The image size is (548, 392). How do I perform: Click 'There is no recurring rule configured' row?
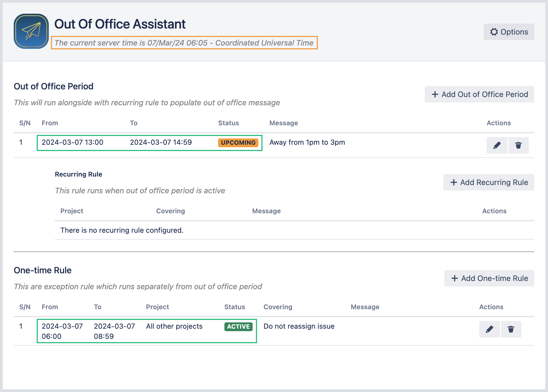[122, 230]
